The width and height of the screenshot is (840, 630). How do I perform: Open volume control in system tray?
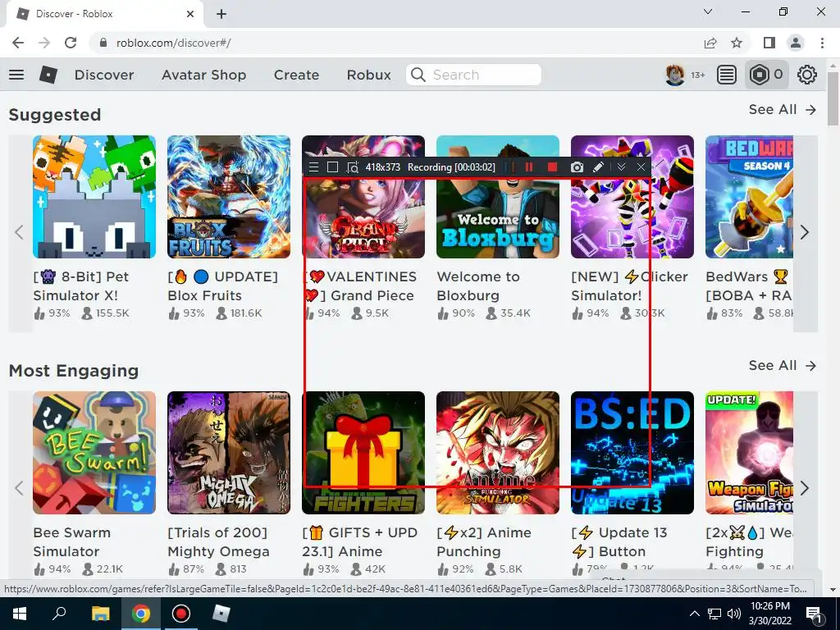[734, 614]
